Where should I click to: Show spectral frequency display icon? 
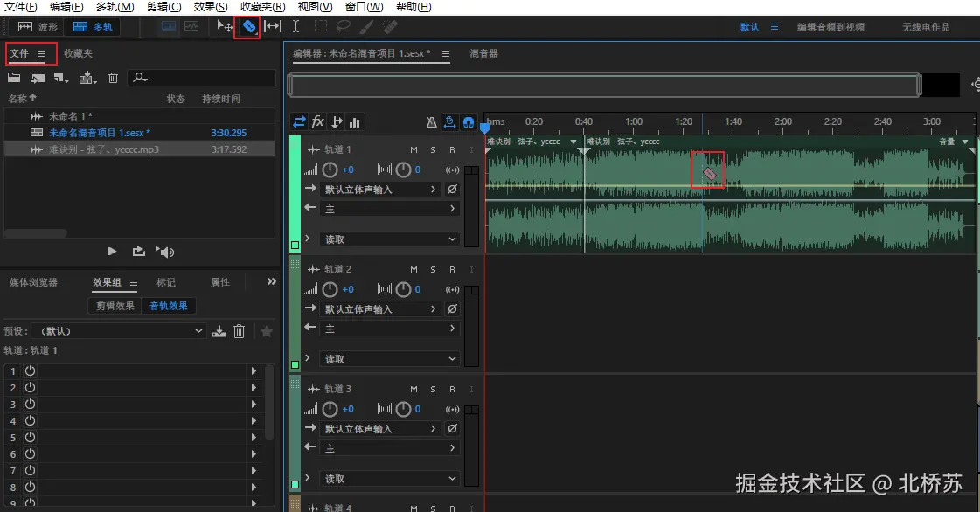point(169,26)
